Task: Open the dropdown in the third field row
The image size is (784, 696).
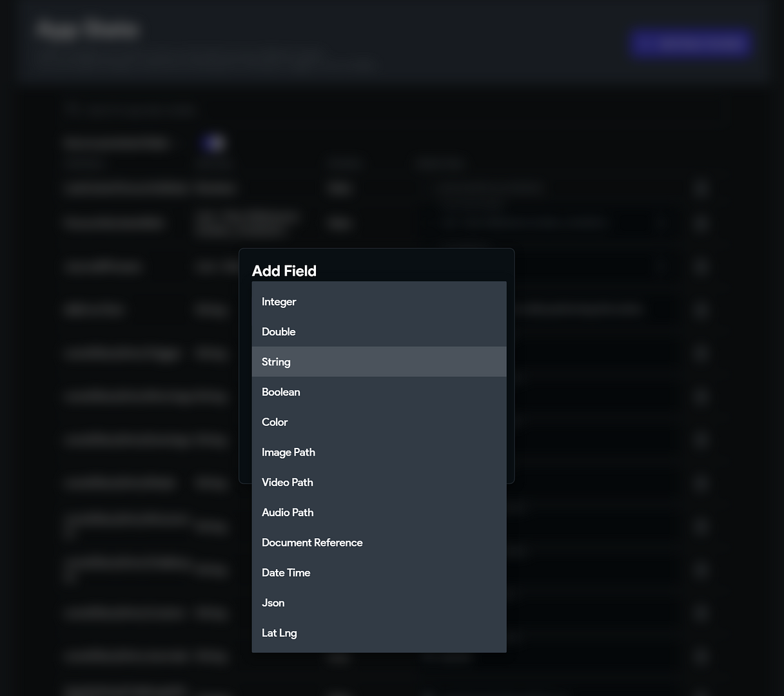Action: [x=660, y=267]
